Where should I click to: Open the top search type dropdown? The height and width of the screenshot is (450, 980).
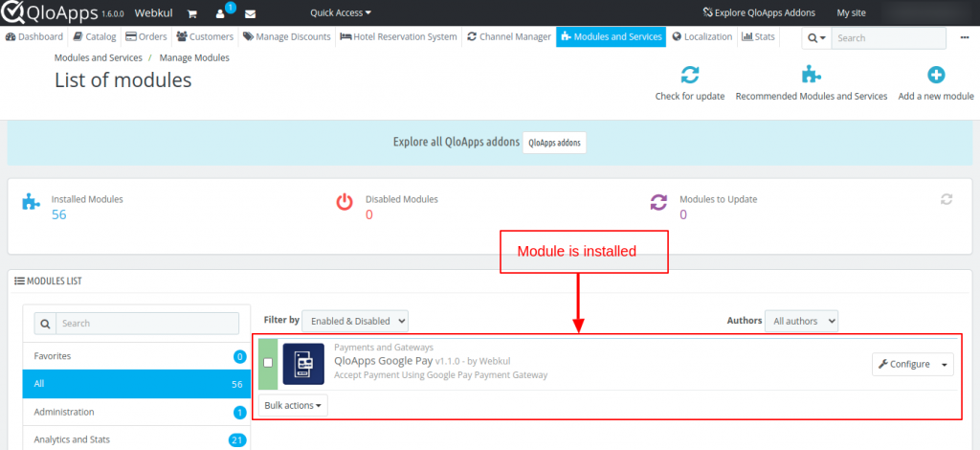point(816,38)
